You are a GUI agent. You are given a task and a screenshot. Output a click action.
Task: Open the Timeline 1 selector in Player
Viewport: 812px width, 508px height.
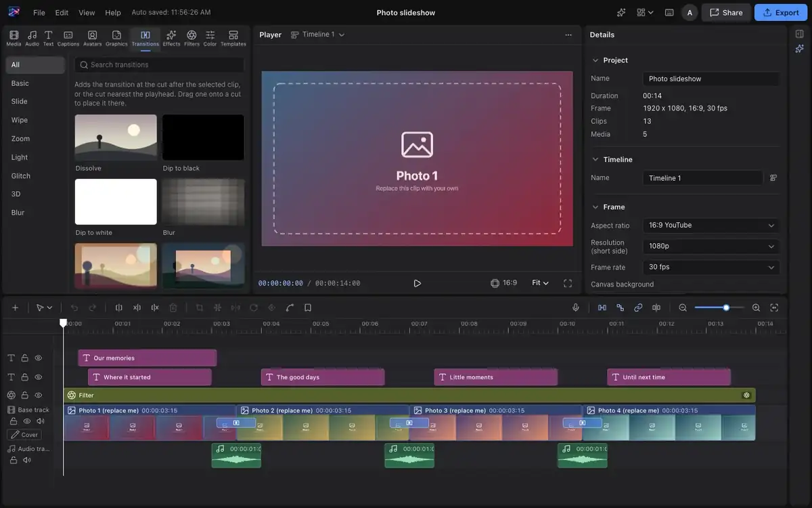(317, 35)
